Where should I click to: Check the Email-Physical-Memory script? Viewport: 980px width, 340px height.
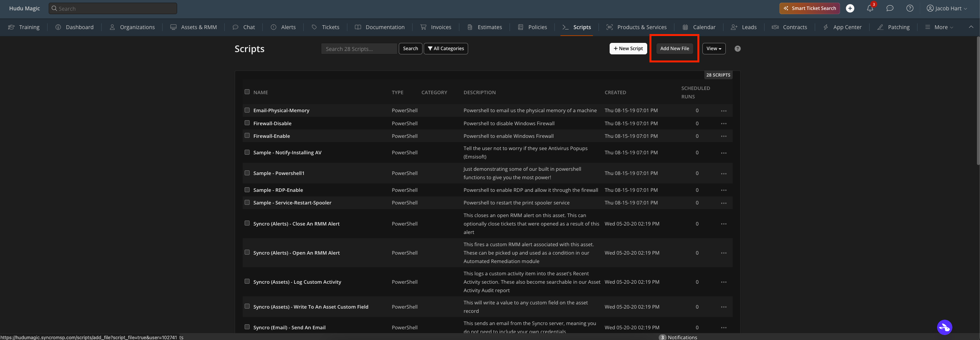[247, 110]
